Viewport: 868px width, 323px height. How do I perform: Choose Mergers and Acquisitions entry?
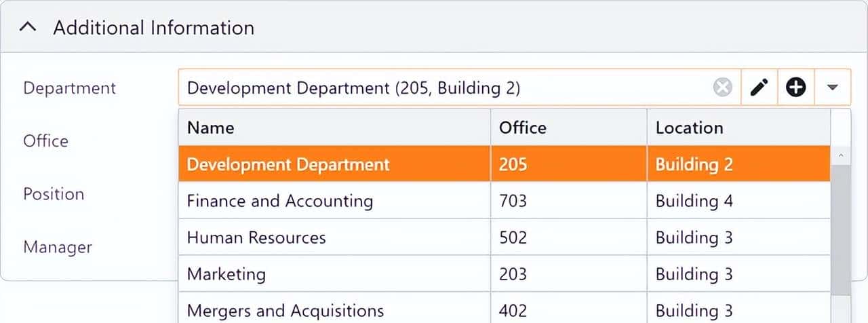(285, 311)
